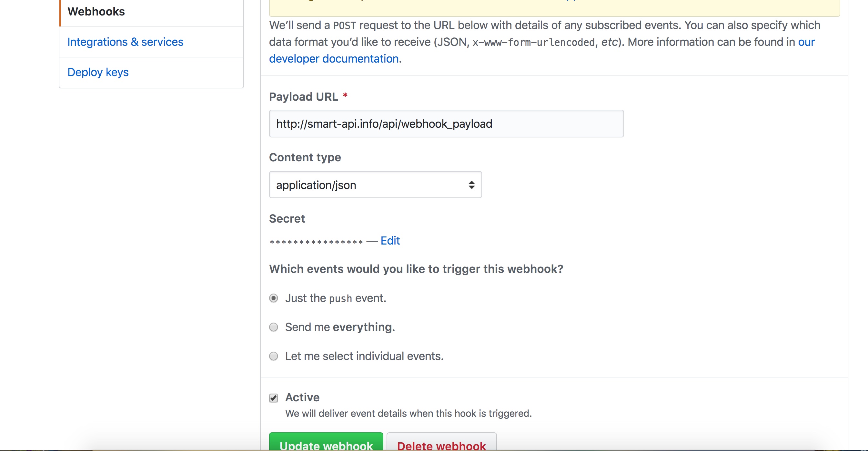The width and height of the screenshot is (868, 451).
Task: Click the Content type selector arrows
Action: pyautogui.click(x=471, y=185)
